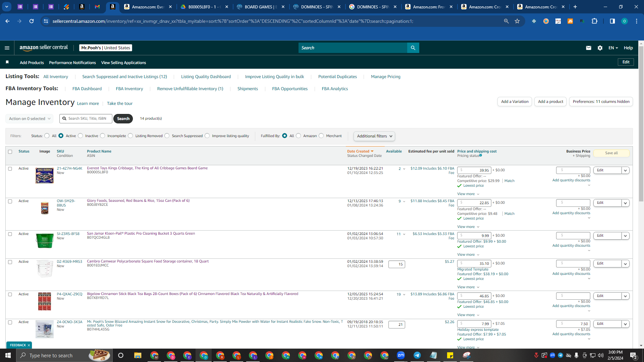Expand the Additional filters dropdown
644x362 pixels.
pos(374,136)
